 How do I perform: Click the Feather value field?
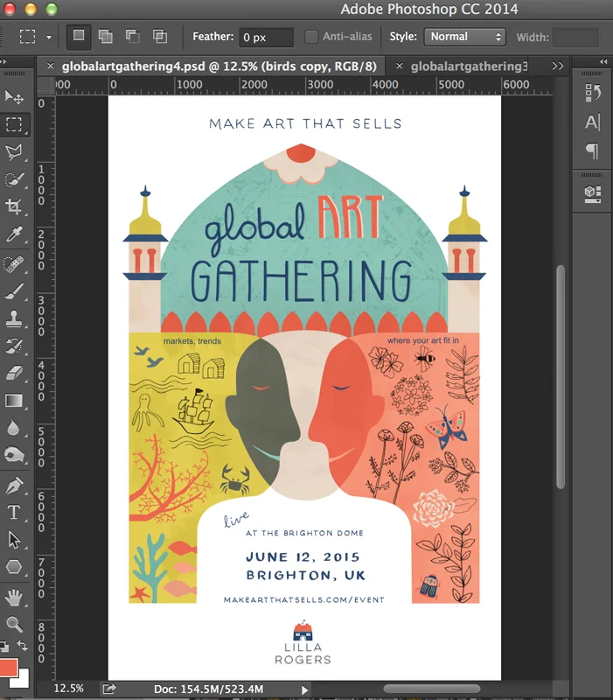point(267,37)
